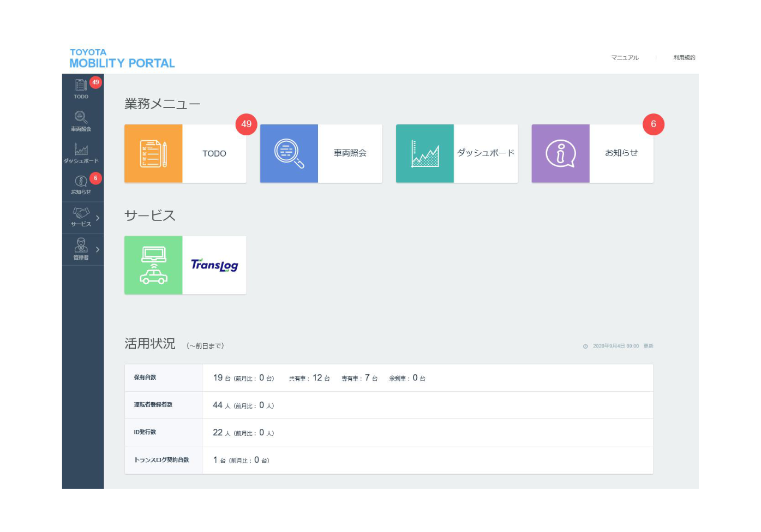Click the 活用状況 heading
The width and height of the screenshot is (761, 532).
150,343
